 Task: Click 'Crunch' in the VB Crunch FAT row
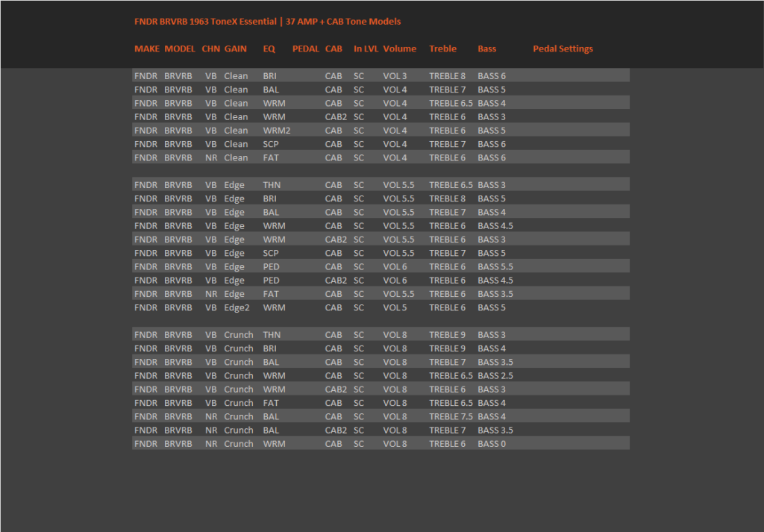coord(239,403)
